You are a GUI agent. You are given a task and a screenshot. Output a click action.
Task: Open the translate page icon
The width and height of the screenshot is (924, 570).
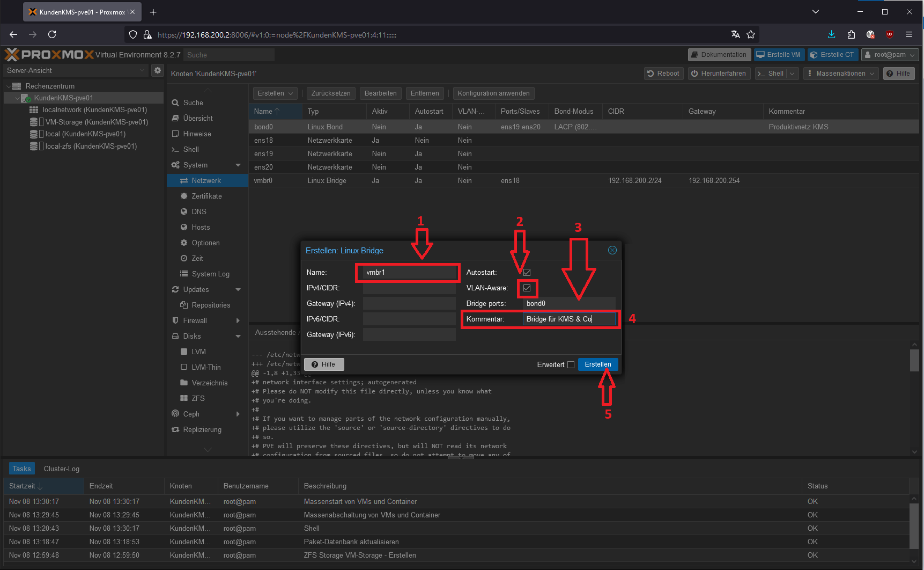click(736, 34)
